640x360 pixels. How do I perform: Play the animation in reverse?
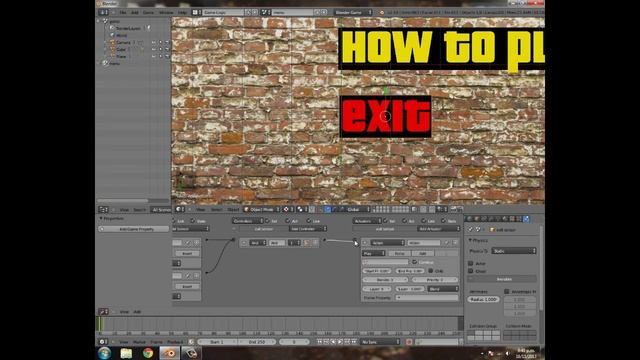pos(333,342)
